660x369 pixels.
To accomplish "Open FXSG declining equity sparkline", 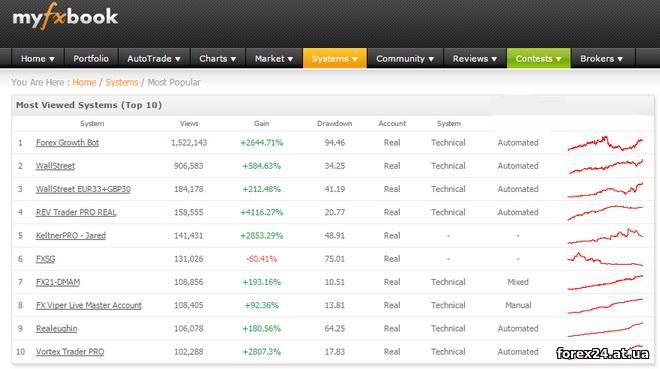I will point(605,259).
